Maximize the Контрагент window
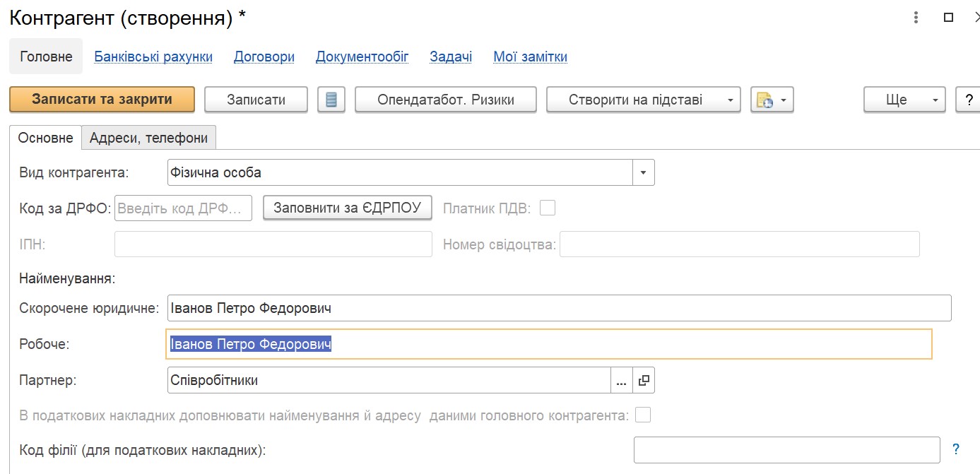 [x=949, y=18]
